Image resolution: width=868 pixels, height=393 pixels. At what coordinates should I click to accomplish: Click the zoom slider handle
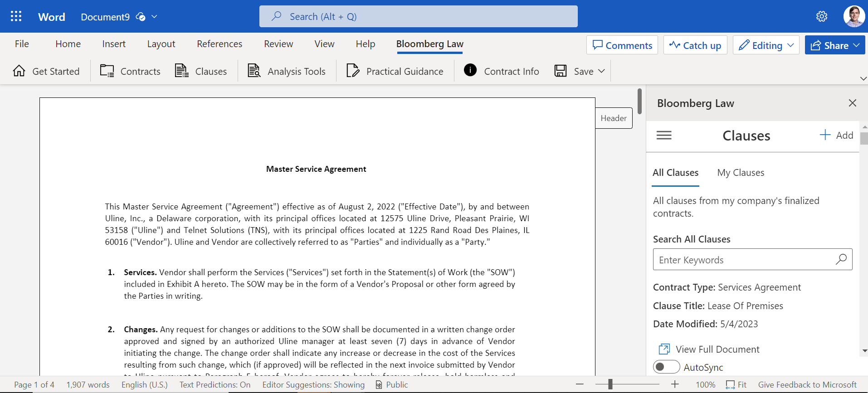pyautogui.click(x=610, y=384)
